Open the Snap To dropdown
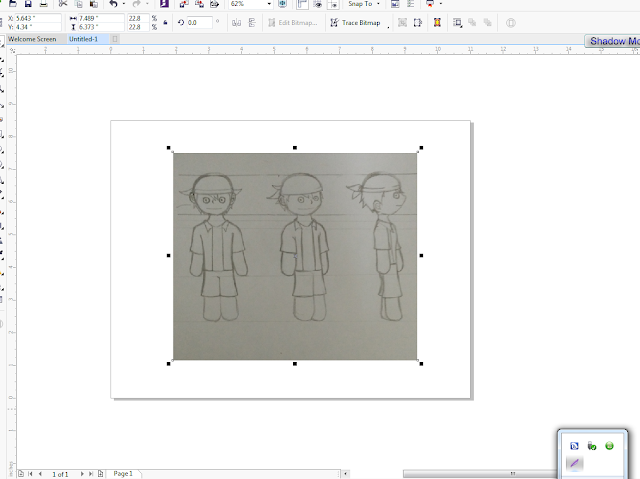The height and width of the screenshot is (479, 640). [364, 4]
